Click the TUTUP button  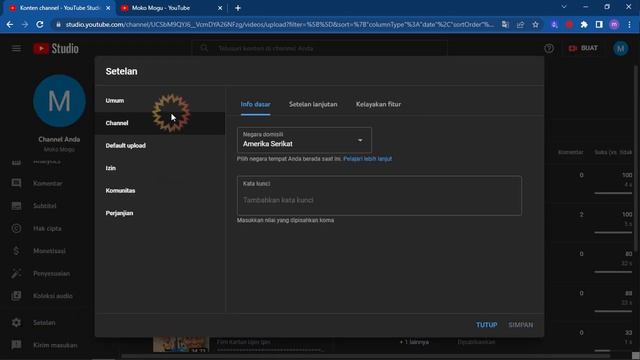pos(487,325)
